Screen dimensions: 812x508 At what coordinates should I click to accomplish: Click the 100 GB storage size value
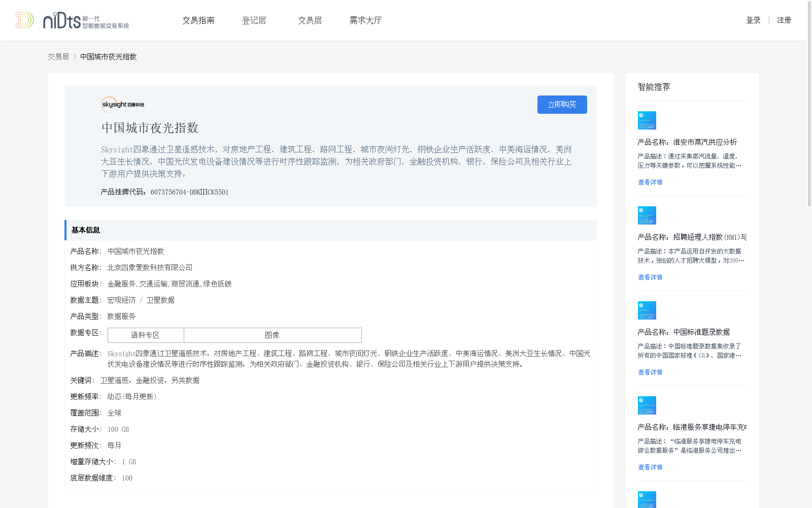pyautogui.click(x=118, y=429)
